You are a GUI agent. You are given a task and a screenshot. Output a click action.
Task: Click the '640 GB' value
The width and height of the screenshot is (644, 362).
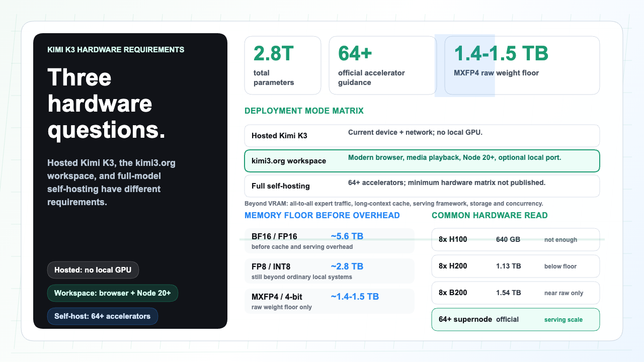[x=508, y=240]
